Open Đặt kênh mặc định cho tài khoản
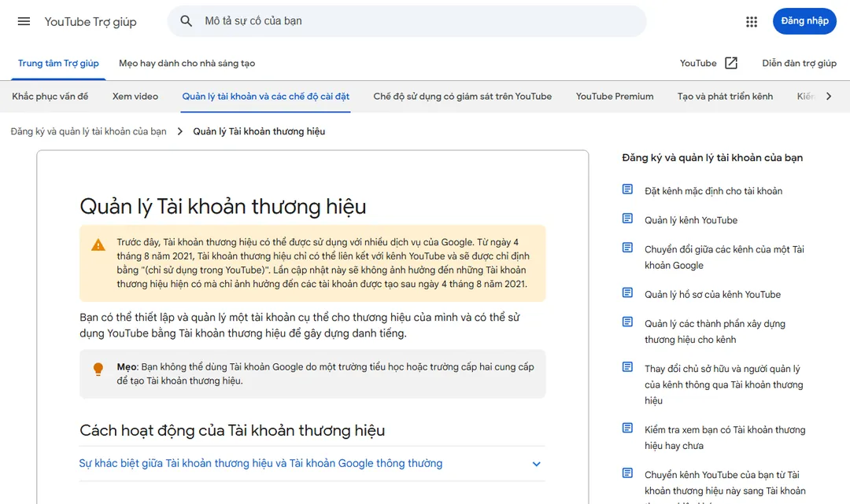850x504 pixels. click(713, 191)
